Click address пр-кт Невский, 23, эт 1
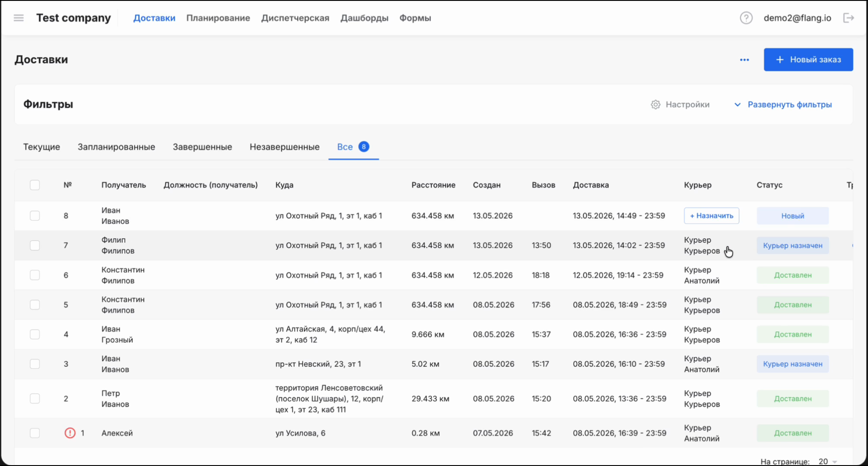 coord(318,364)
